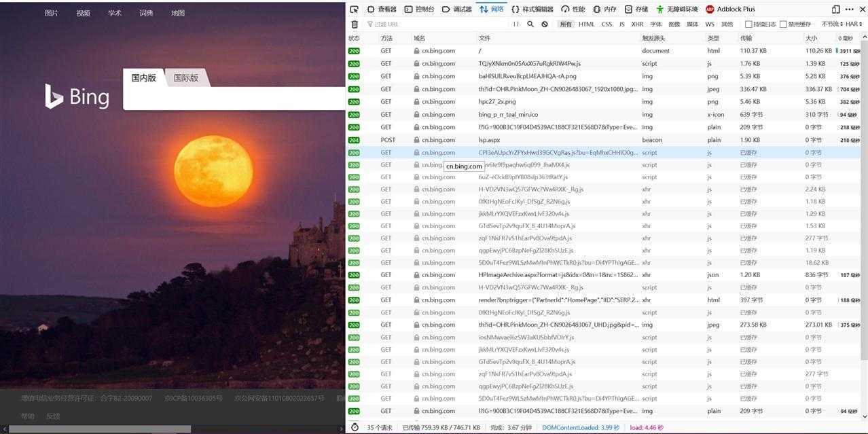This screenshot has width=868, height=434.
Task: Enable the 持续日志 checkbox
Action: (748, 24)
